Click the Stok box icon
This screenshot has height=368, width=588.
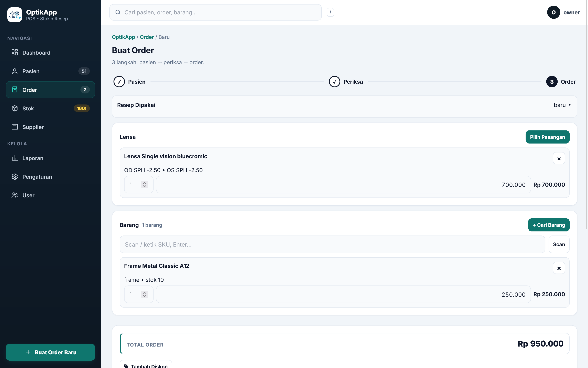pos(14,108)
